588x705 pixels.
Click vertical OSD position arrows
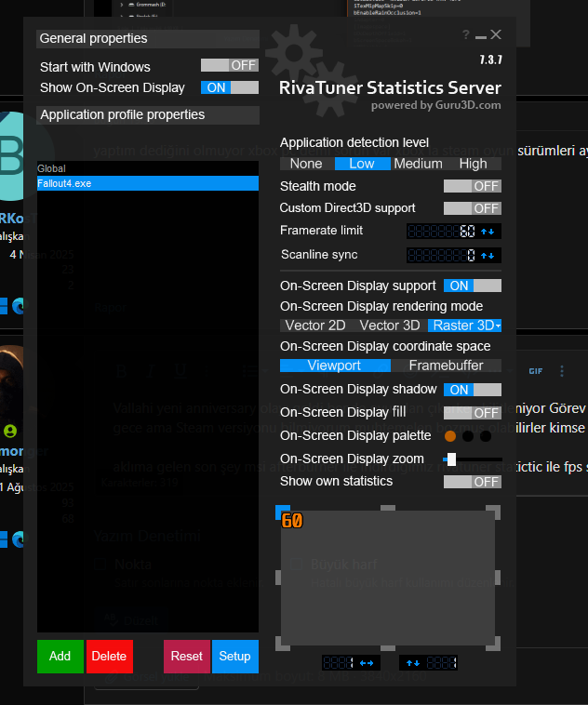tap(413, 663)
